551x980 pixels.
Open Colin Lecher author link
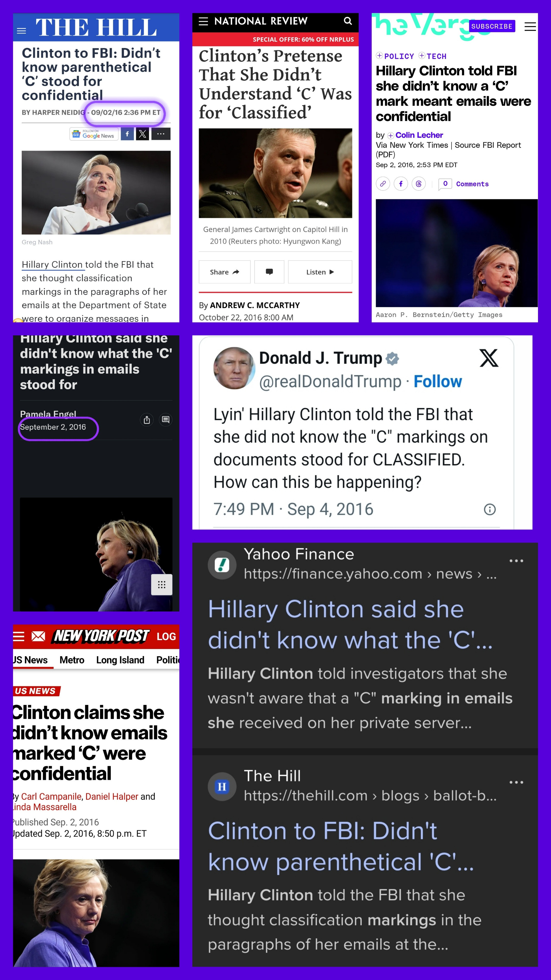pyautogui.click(x=419, y=135)
